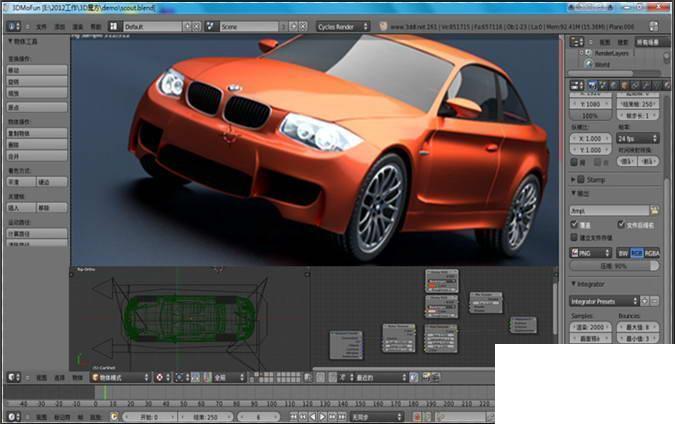Adjust the Compression 90% slider

point(614,266)
